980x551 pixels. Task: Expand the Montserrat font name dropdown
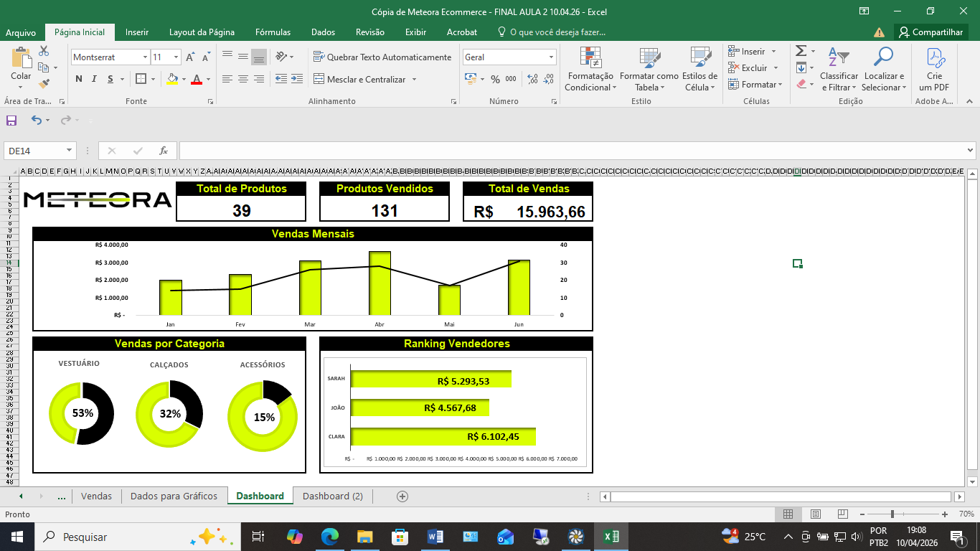coord(145,57)
